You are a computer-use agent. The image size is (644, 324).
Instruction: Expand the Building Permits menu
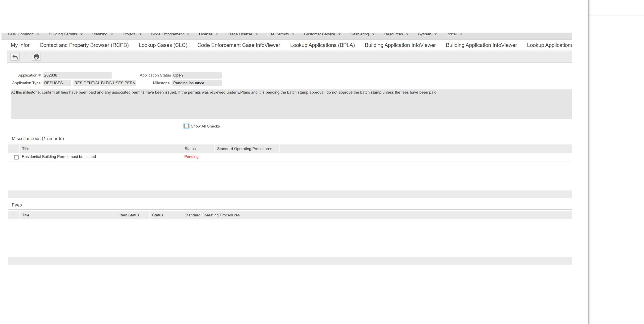click(66, 34)
